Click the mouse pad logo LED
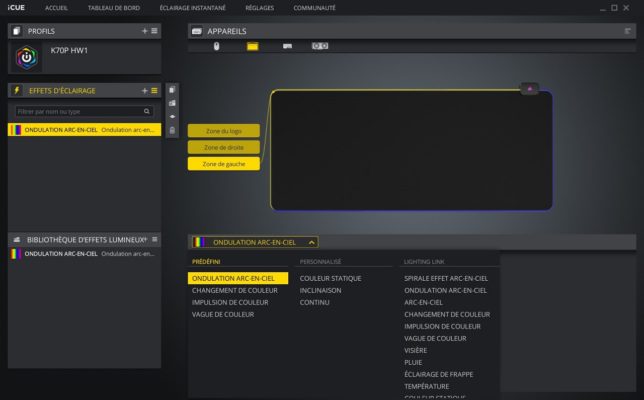 (x=529, y=89)
